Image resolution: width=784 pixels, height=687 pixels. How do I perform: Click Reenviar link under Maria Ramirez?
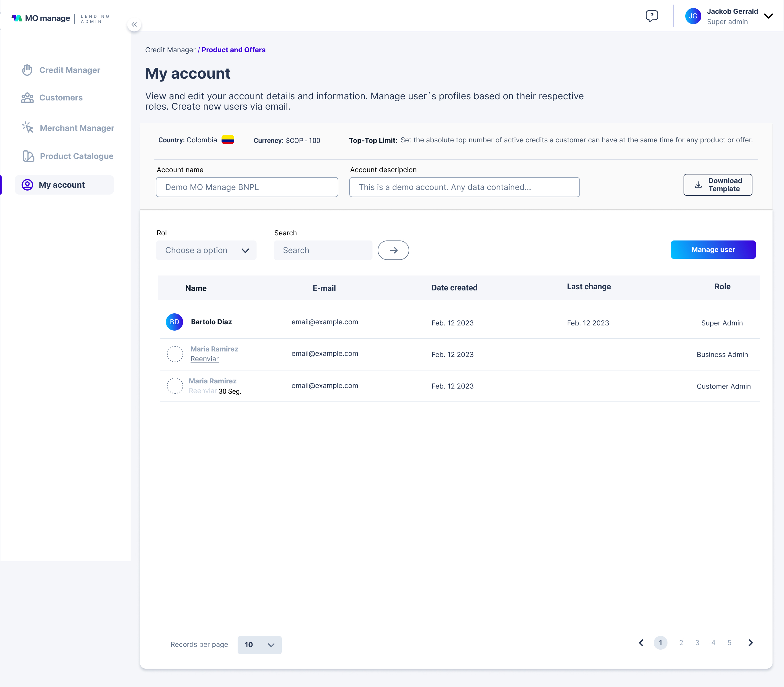coord(204,359)
